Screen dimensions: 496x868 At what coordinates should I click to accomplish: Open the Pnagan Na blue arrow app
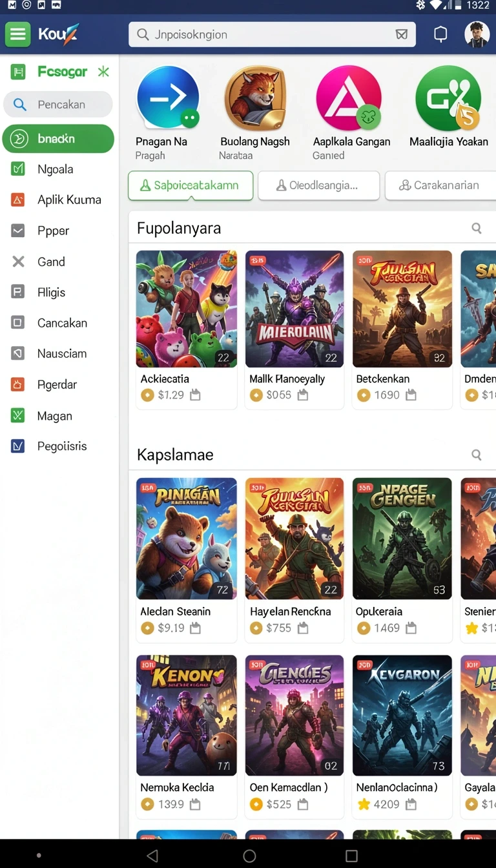point(168,99)
